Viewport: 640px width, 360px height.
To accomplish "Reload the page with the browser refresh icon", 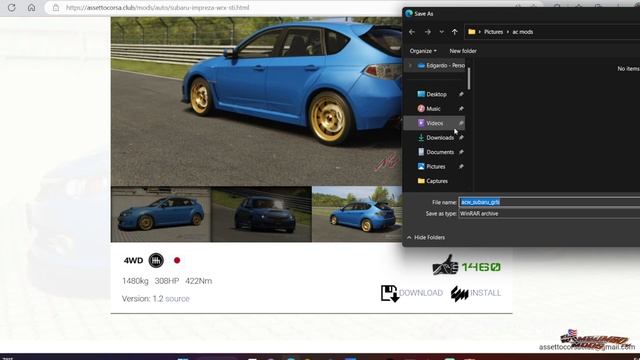I will [x=11, y=7].
